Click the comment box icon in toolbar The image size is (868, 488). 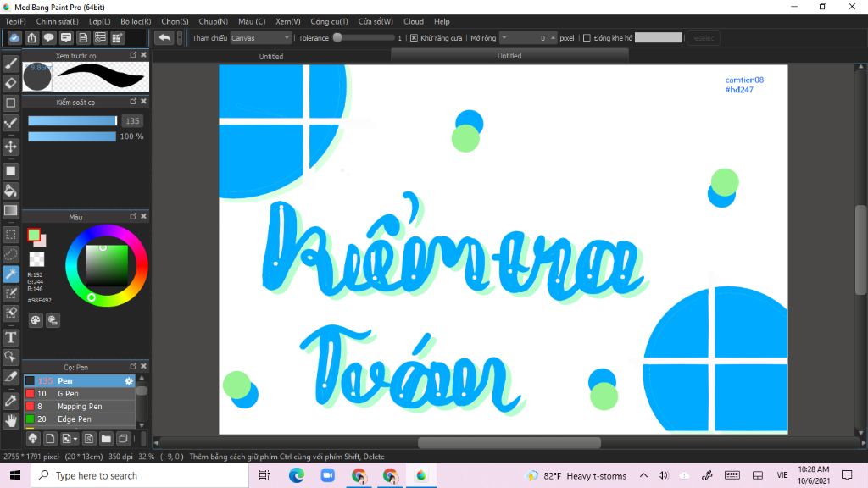[66, 37]
